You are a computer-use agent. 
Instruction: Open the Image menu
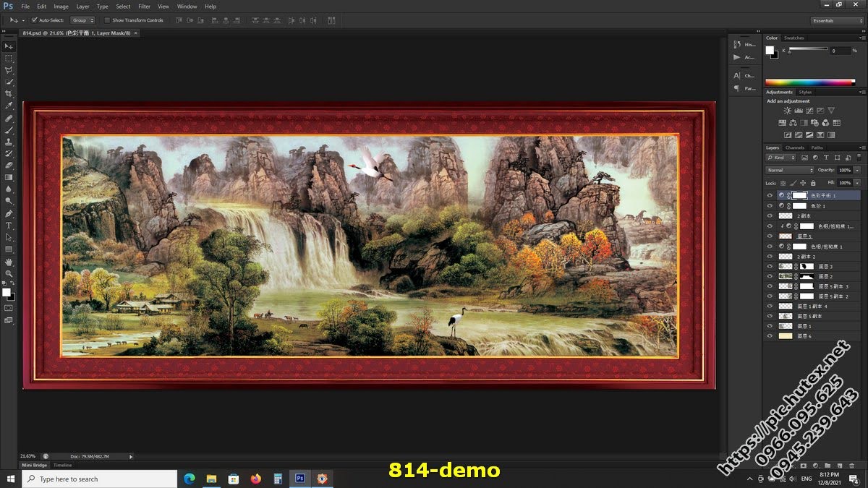pos(61,7)
